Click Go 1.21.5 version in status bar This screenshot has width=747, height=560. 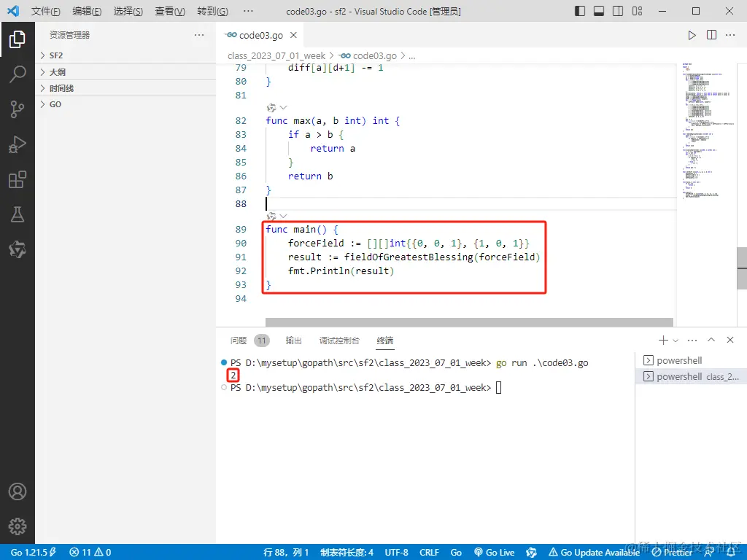coord(34,553)
